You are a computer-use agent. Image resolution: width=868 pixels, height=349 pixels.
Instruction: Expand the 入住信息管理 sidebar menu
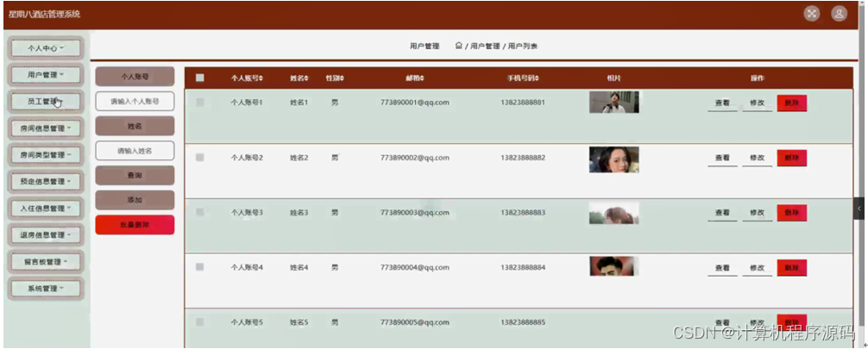[x=46, y=209]
